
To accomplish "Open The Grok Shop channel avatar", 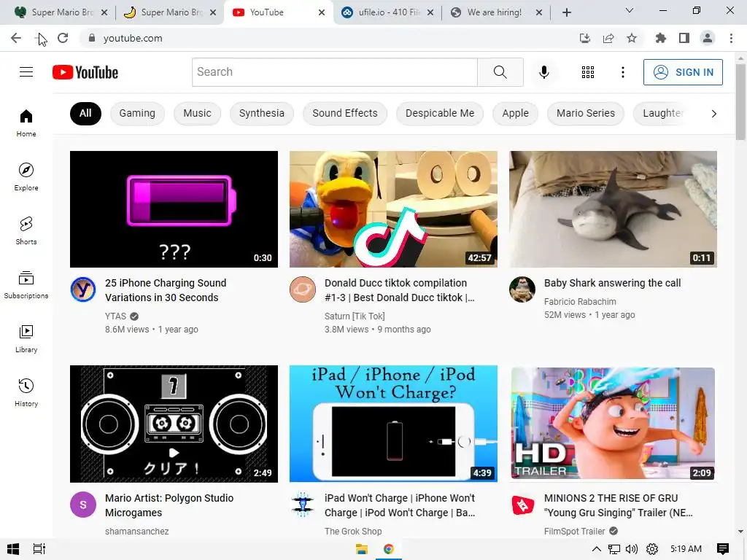I will coord(303,505).
